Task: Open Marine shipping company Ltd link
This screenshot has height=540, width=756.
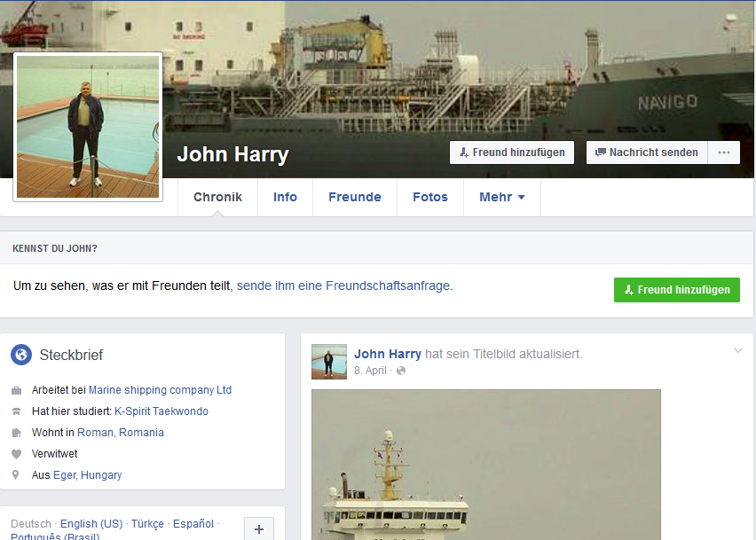Action: pyautogui.click(x=160, y=390)
